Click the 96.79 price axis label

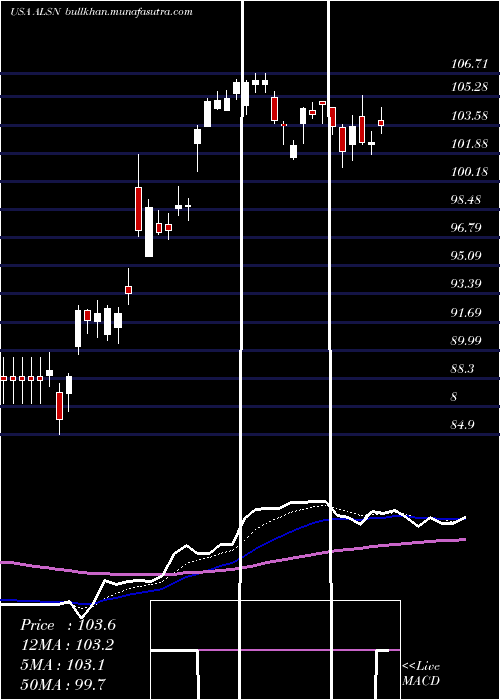coord(466,228)
